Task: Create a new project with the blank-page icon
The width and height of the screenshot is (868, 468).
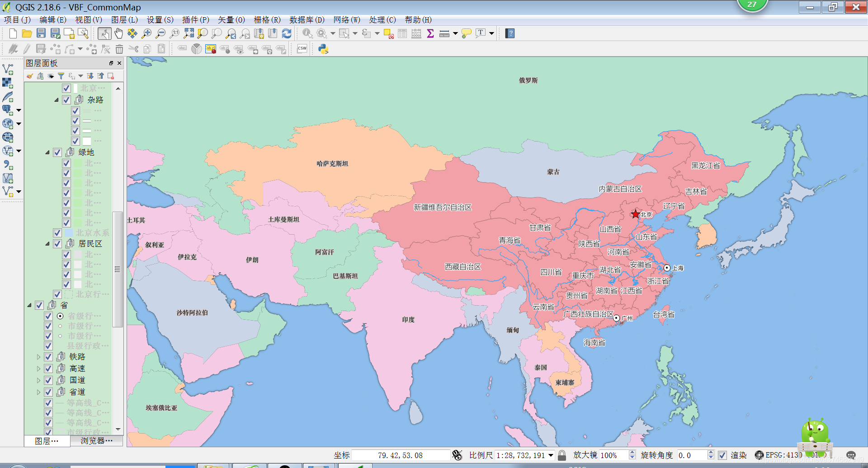Action: [x=13, y=33]
